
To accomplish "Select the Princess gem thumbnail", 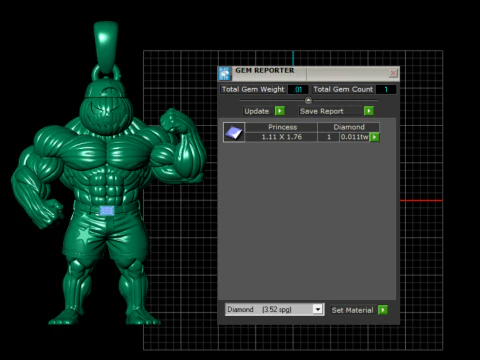I will tap(234, 132).
